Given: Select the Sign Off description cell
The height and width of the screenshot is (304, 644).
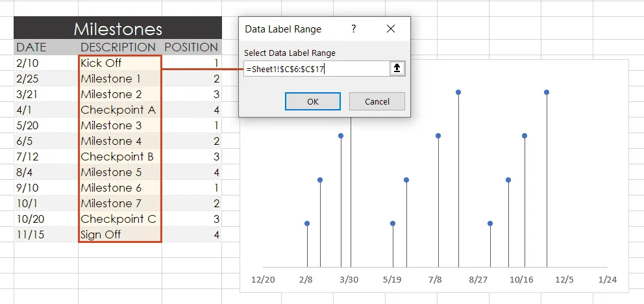Looking at the screenshot, I should pyautogui.click(x=119, y=234).
